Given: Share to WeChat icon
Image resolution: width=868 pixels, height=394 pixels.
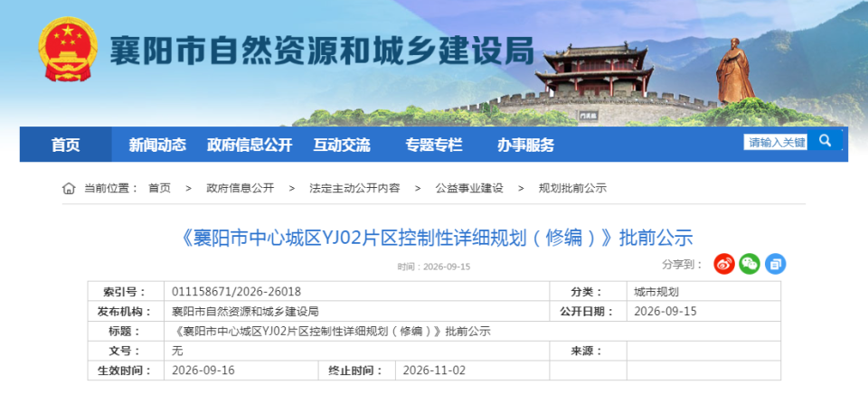Looking at the screenshot, I should click(x=750, y=264).
